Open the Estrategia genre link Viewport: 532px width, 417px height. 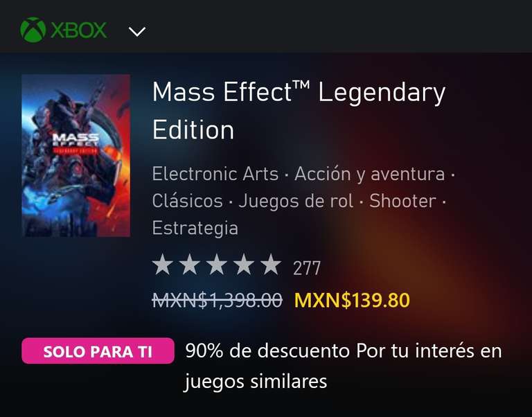click(195, 228)
